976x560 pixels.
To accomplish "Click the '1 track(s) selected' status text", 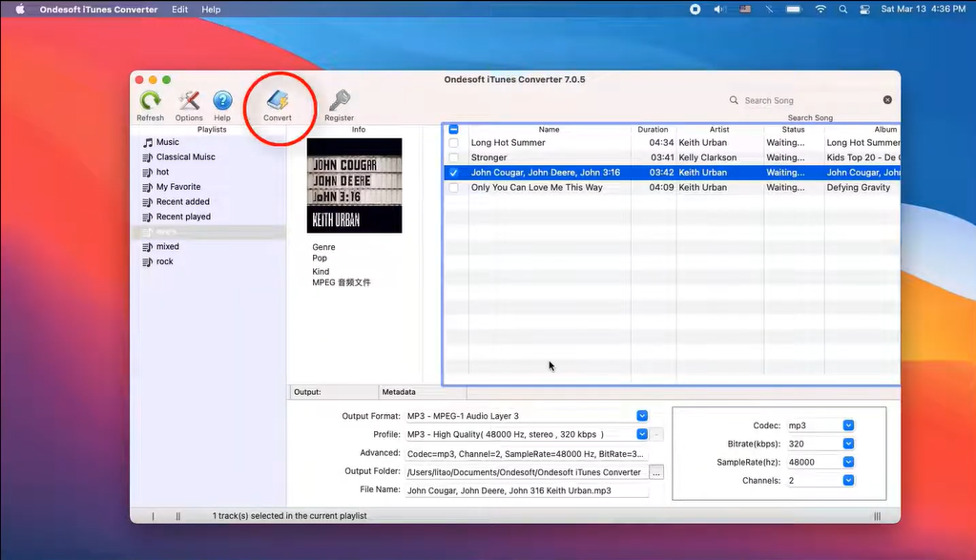I will pyautogui.click(x=289, y=516).
